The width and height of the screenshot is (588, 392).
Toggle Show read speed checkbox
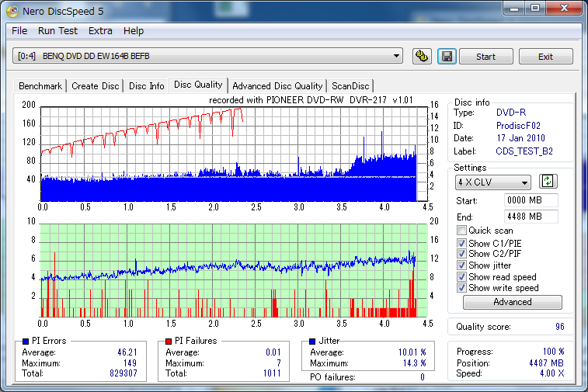click(x=461, y=277)
